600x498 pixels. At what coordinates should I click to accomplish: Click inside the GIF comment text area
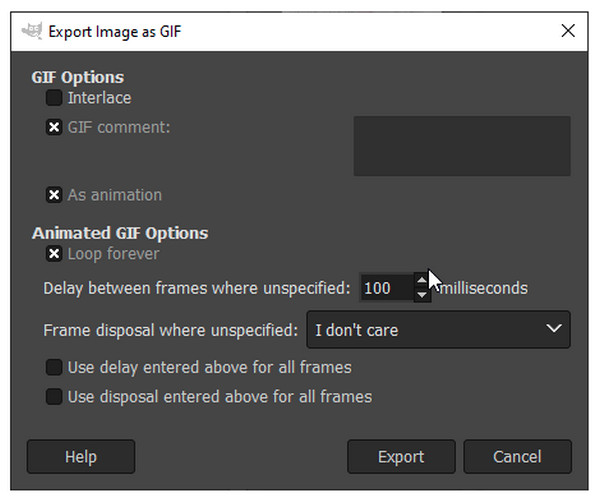[462, 146]
